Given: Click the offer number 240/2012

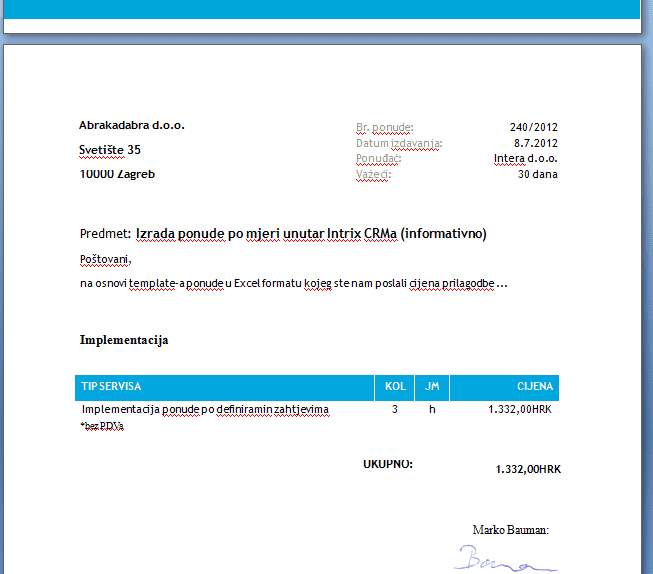Looking at the screenshot, I should (x=533, y=127).
